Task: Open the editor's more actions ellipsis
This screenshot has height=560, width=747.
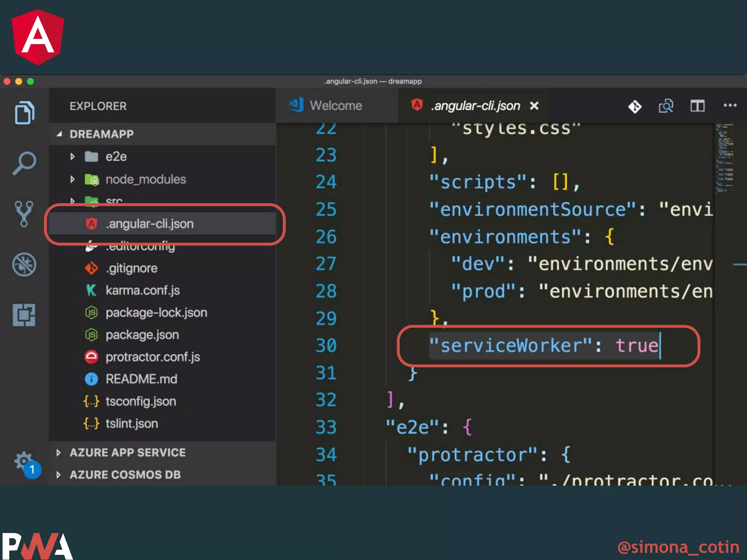Action: coord(730,106)
